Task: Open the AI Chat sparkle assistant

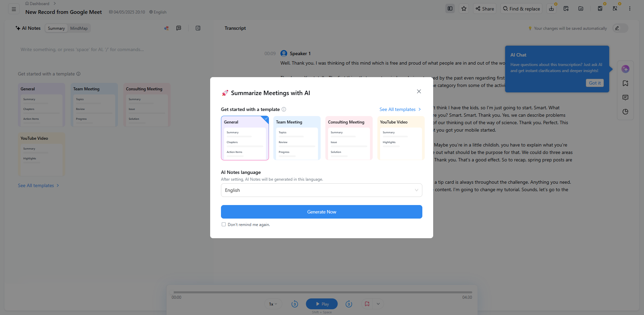Action: (x=625, y=69)
